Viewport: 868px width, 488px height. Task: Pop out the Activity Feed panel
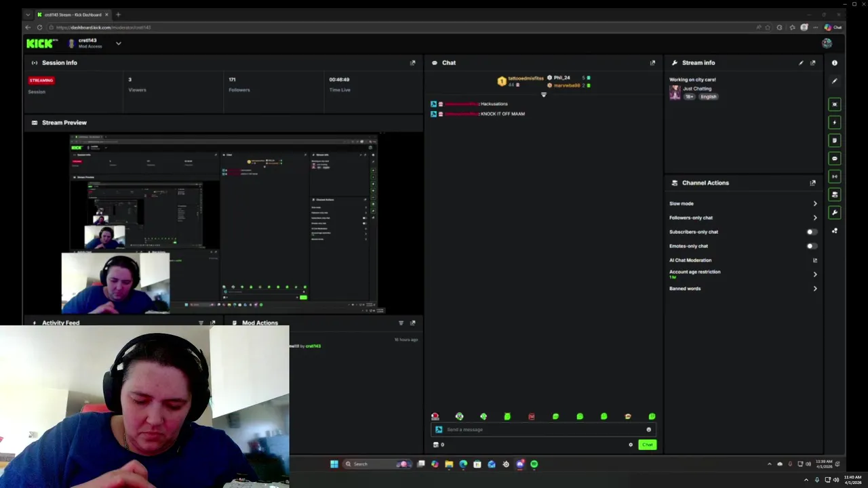(212, 323)
